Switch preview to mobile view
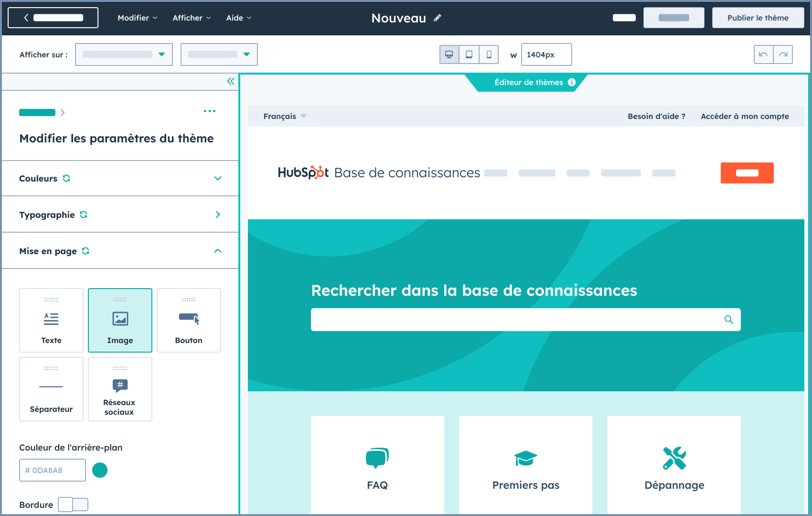The image size is (812, 516). [488, 54]
